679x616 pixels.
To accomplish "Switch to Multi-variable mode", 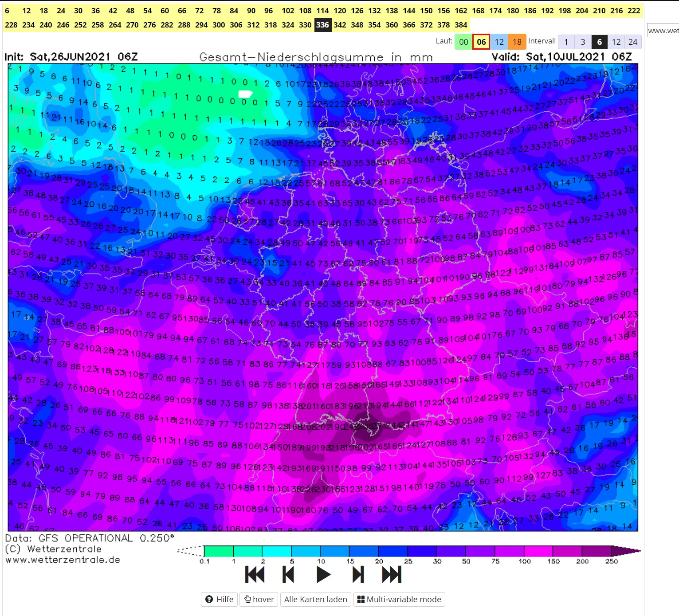I will 399,599.
